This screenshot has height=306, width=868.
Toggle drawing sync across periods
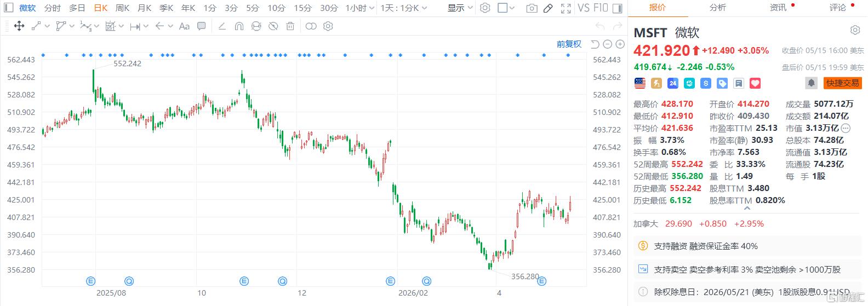click(256, 26)
